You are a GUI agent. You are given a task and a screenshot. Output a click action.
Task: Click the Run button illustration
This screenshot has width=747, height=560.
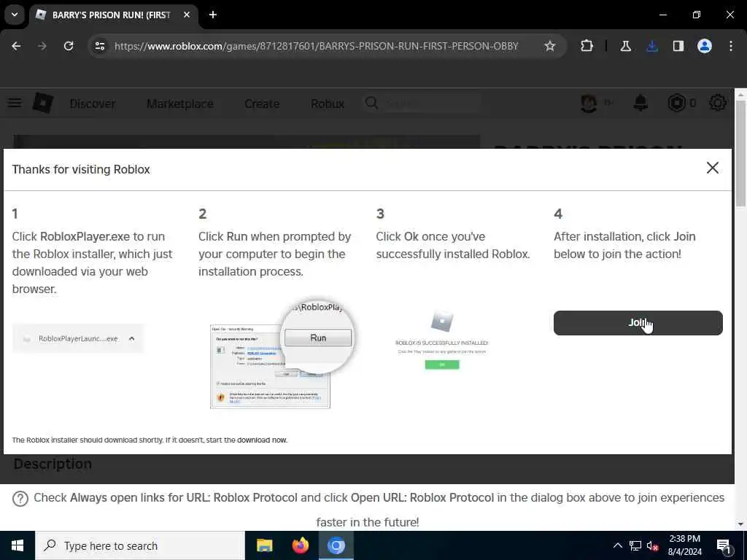coord(318,338)
